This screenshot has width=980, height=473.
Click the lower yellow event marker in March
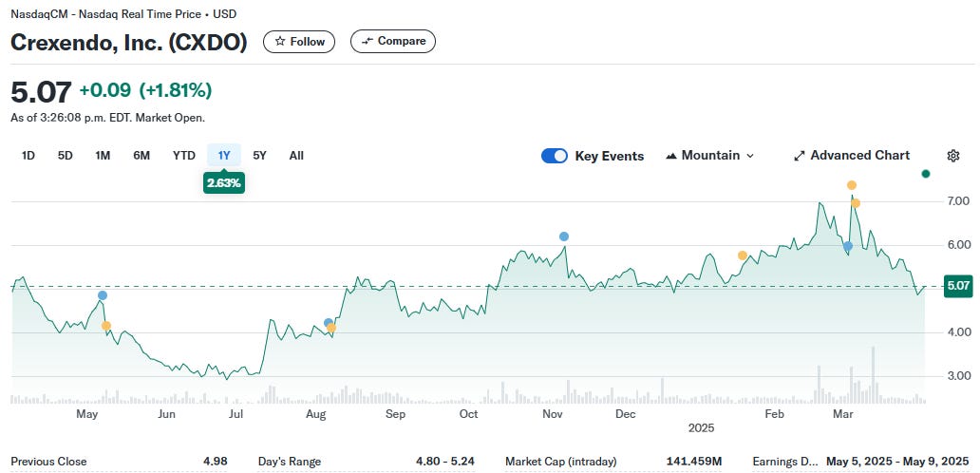point(856,203)
